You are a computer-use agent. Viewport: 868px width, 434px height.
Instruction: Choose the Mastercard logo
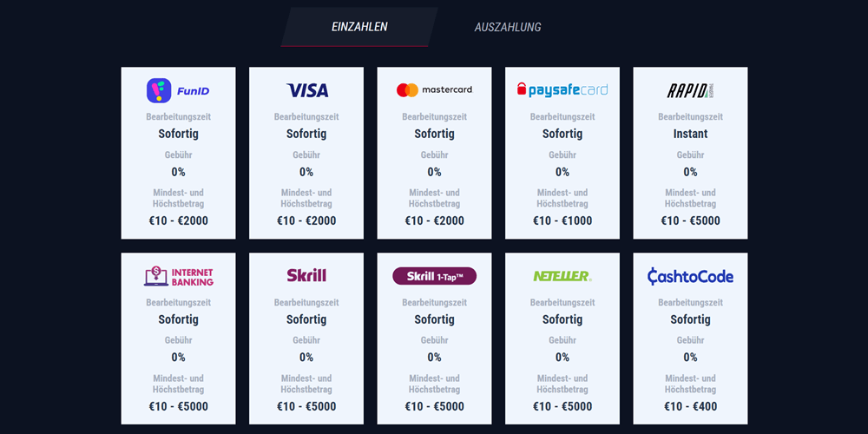(435, 89)
